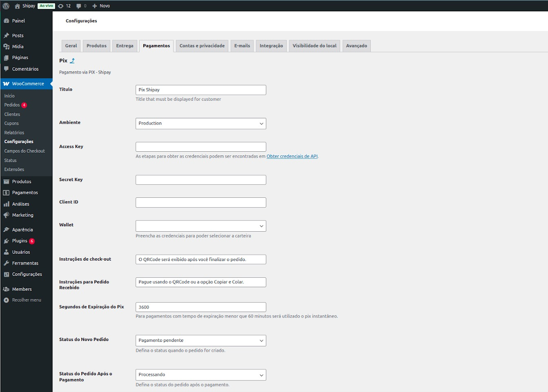Click the Análises chart icon

(x=6, y=204)
